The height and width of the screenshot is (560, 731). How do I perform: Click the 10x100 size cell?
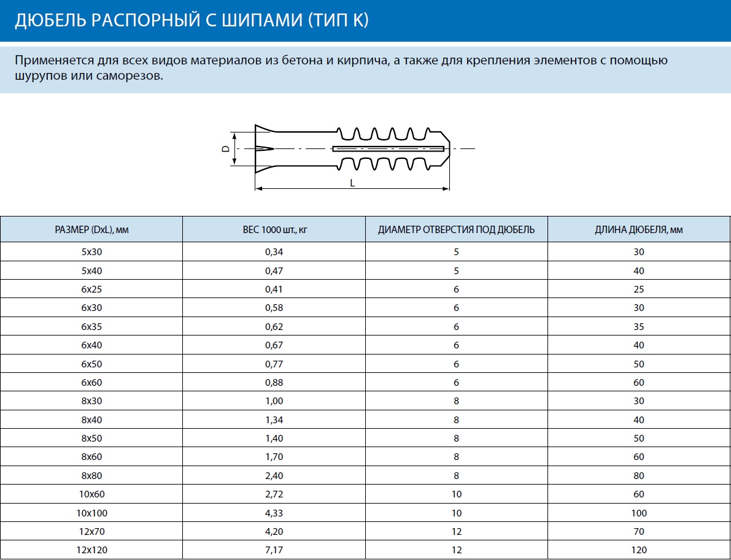92,513
